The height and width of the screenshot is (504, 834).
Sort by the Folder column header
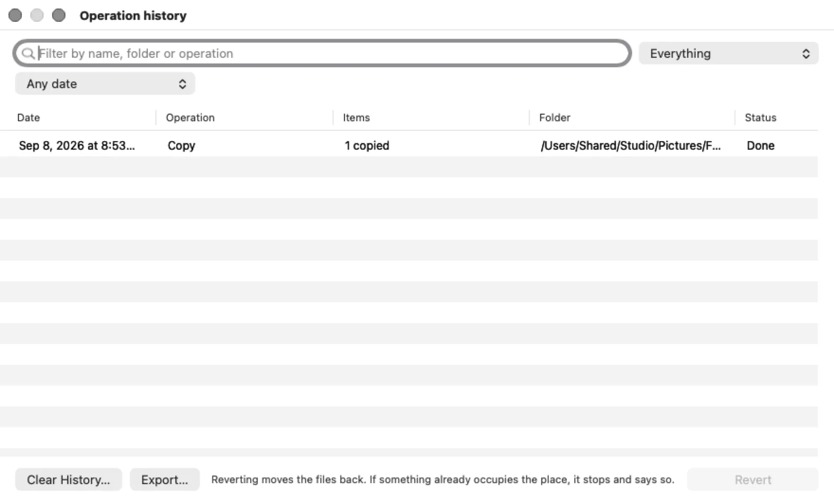(x=555, y=118)
